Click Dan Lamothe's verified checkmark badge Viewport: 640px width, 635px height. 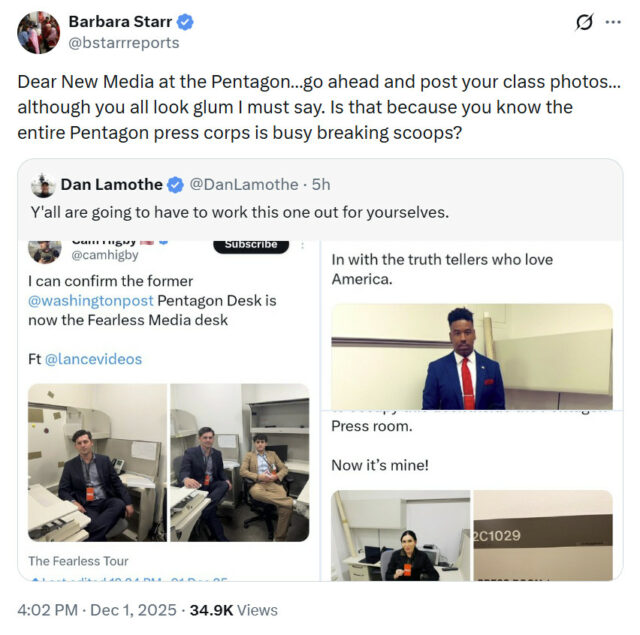tap(175, 184)
